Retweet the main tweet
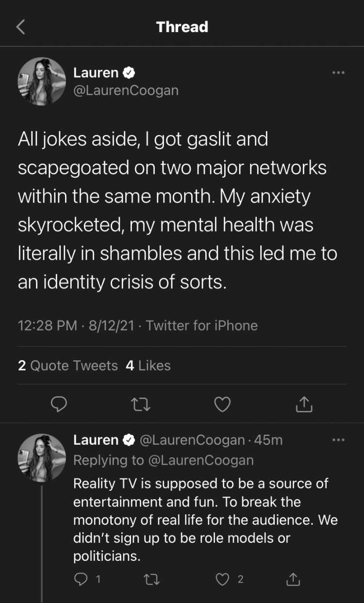 point(141,404)
